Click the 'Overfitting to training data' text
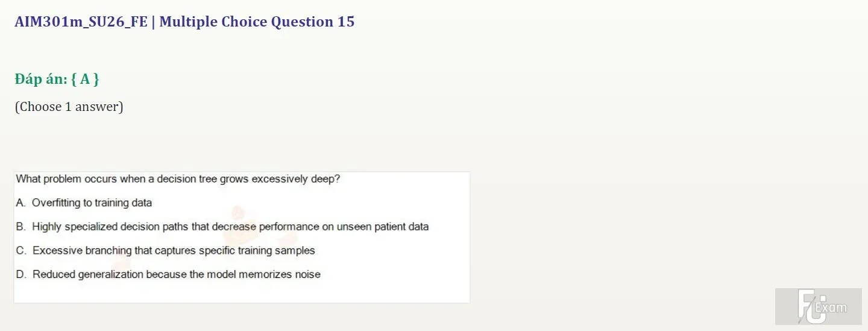This screenshot has width=868, height=331. pyautogui.click(x=92, y=203)
